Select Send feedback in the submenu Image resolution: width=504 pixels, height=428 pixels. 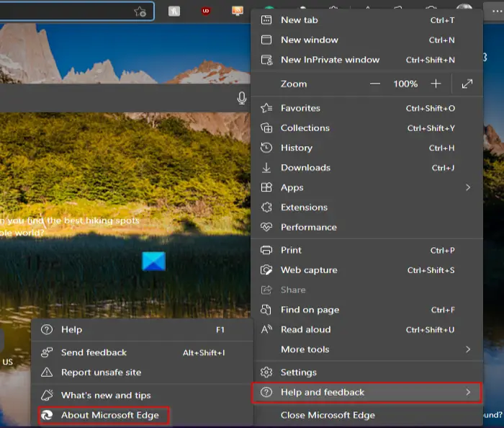pyautogui.click(x=142, y=352)
